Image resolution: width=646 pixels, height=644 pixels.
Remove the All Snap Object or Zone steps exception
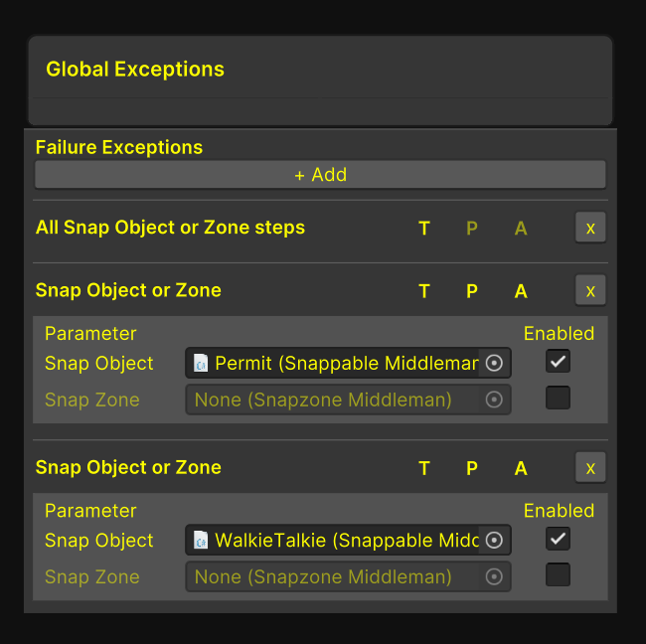click(x=590, y=228)
